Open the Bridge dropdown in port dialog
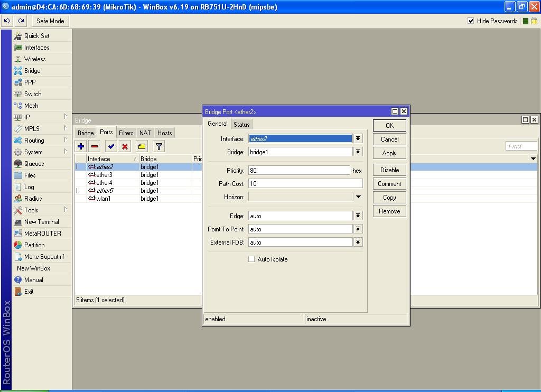Viewport: 541px width, 392px height. (358, 152)
